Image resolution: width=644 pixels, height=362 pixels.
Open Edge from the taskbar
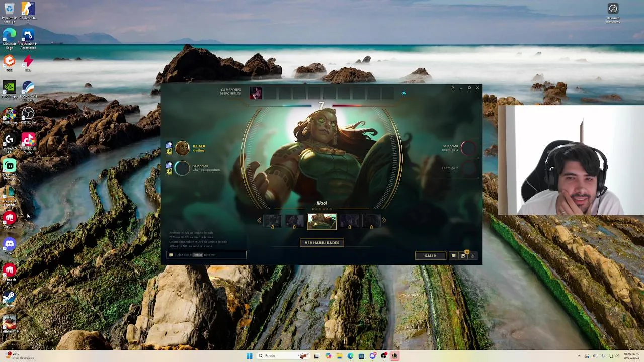click(350, 356)
